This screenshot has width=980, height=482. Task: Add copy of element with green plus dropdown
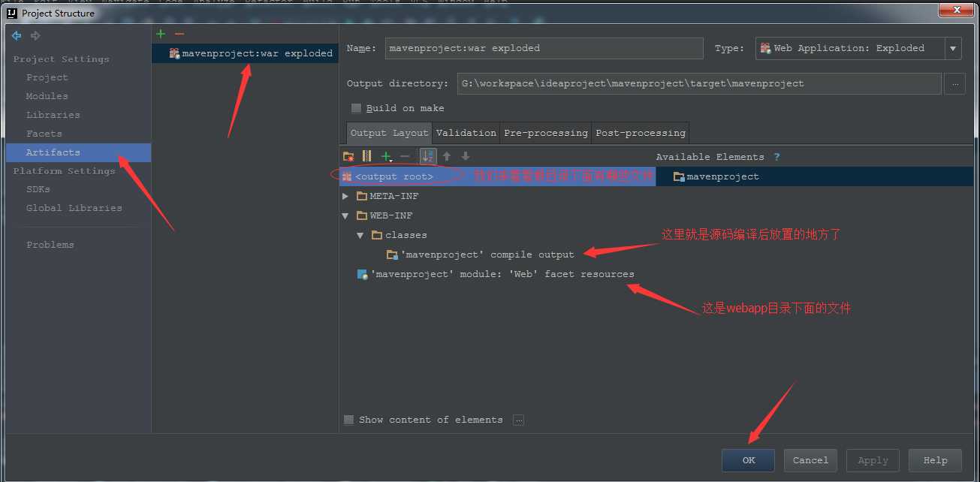tap(387, 156)
